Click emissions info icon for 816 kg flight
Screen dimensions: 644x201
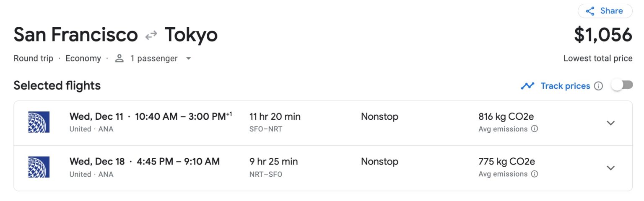coord(535,129)
